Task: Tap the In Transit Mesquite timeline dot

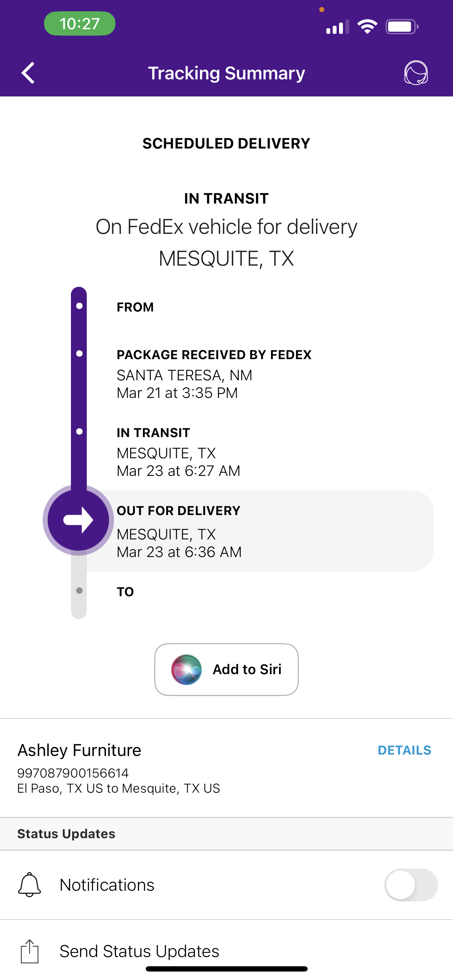Action: click(79, 431)
